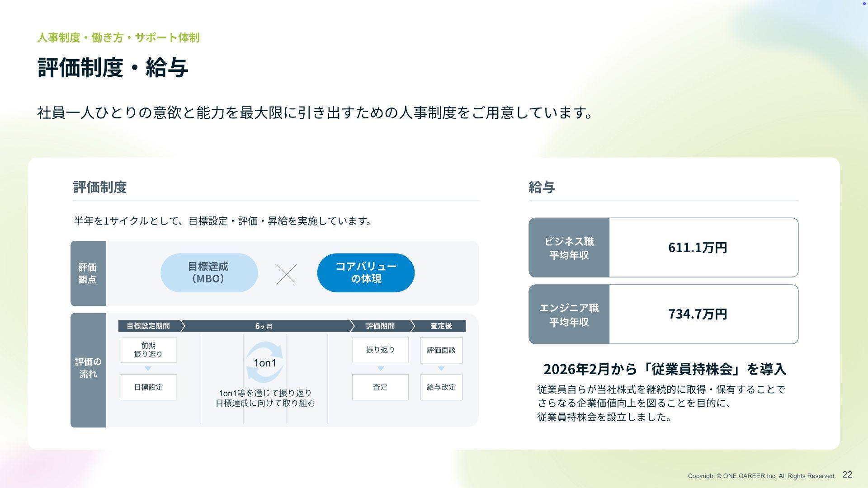868x488 pixels.
Task: Select the 目標達成(MBO) pill
Action: click(209, 272)
